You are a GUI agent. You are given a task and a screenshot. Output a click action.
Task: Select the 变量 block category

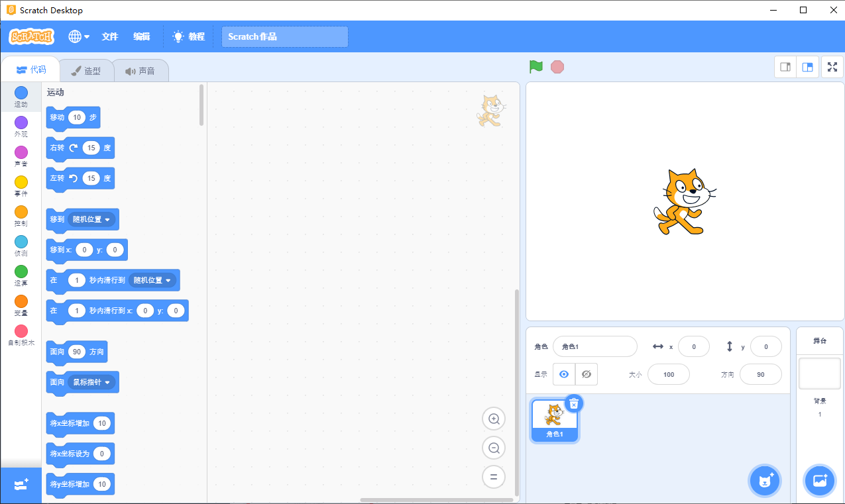click(21, 305)
